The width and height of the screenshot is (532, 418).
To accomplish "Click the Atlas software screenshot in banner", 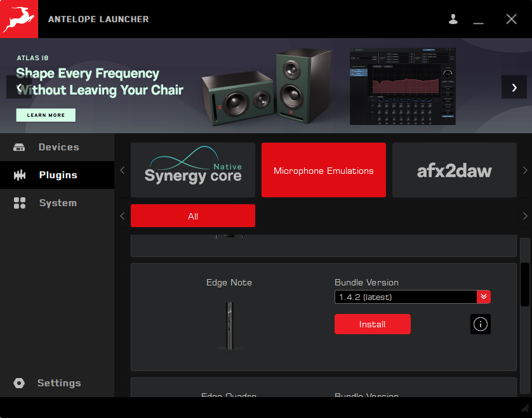I will click(402, 86).
